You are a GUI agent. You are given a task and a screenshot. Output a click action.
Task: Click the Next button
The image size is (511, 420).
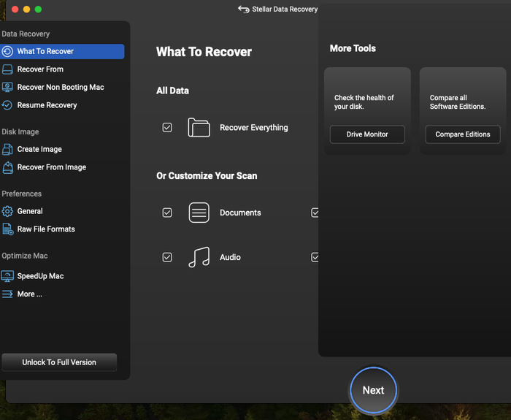pos(374,390)
